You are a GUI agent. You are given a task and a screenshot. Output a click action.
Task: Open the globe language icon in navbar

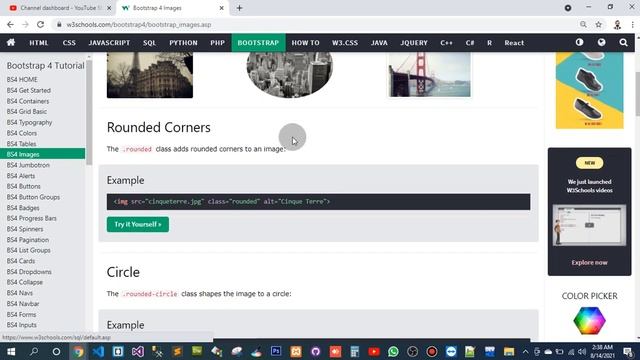click(601, 42)
